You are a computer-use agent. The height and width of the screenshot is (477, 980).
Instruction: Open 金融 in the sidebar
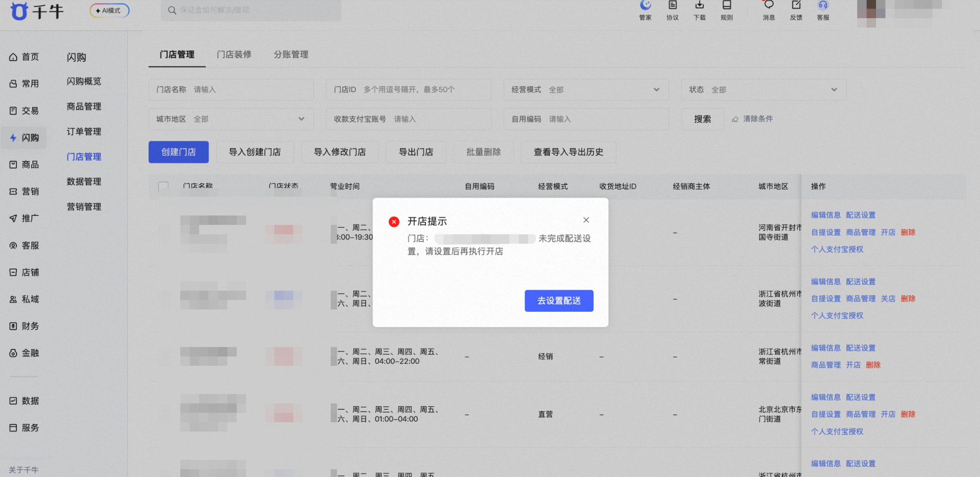pyautogui.click(x=24, y=353)
